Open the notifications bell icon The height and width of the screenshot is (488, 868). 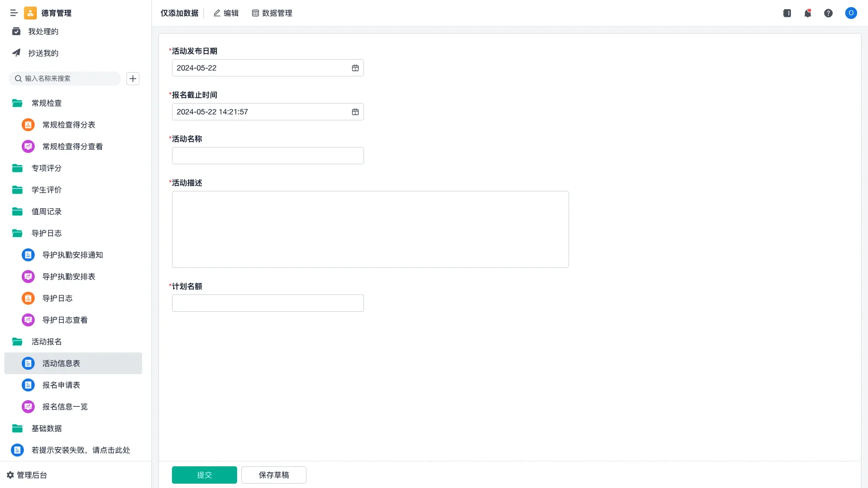pyautogui.click(x=807, y=13)
